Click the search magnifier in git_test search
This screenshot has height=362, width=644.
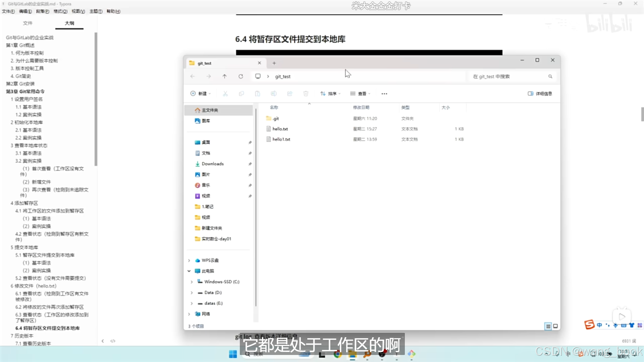550,76
